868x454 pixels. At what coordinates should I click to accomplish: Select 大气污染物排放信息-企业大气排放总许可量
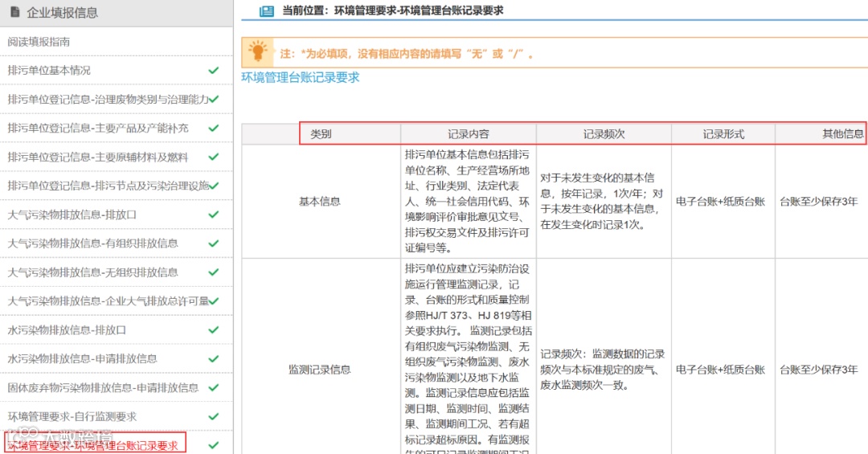[108, 301]
